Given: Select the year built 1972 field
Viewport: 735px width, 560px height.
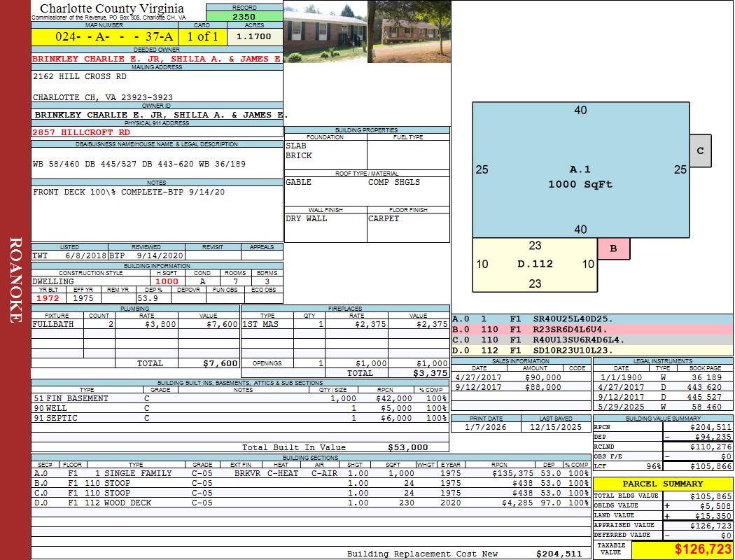Looking at the screenshot, I should pos(48,298).
